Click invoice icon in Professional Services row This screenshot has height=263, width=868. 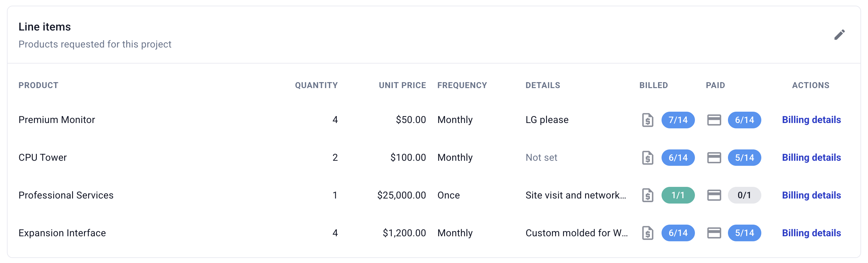click(647, 195)
